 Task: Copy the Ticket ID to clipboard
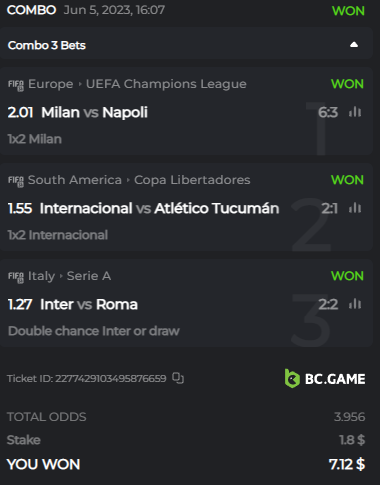coord(178,378)
